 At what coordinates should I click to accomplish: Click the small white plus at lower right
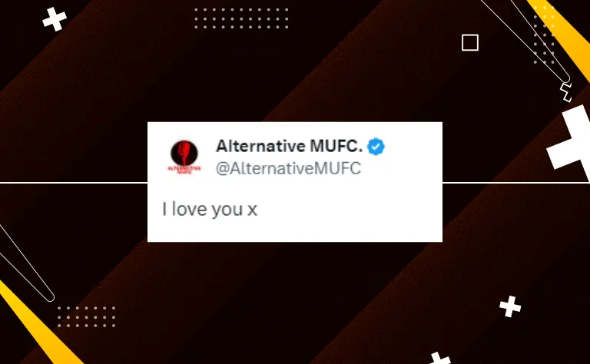510,306
